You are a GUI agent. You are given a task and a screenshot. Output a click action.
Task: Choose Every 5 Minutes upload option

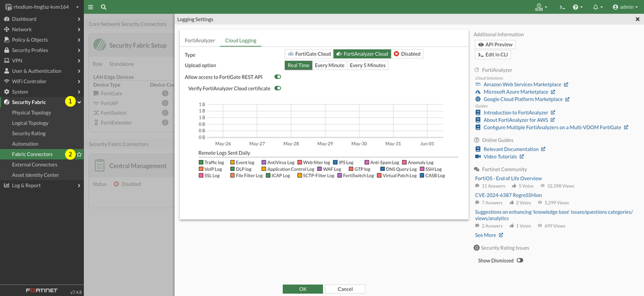click(367, 65)
